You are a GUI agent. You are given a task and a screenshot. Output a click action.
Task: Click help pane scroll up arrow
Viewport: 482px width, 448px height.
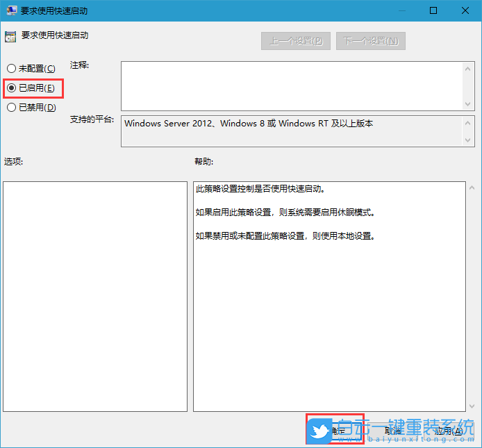pos(472,188)
